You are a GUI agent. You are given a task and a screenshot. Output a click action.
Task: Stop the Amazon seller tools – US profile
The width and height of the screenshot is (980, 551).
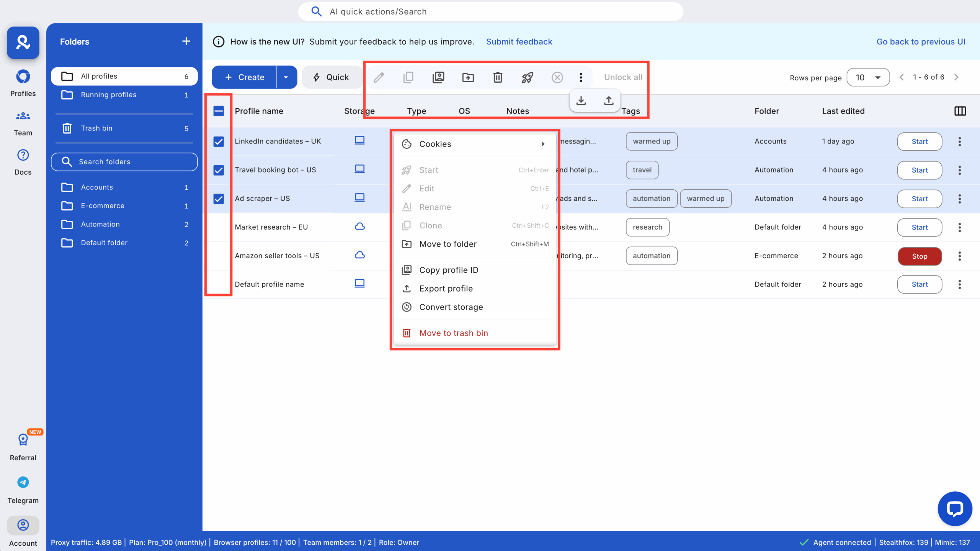coord(920,256)
